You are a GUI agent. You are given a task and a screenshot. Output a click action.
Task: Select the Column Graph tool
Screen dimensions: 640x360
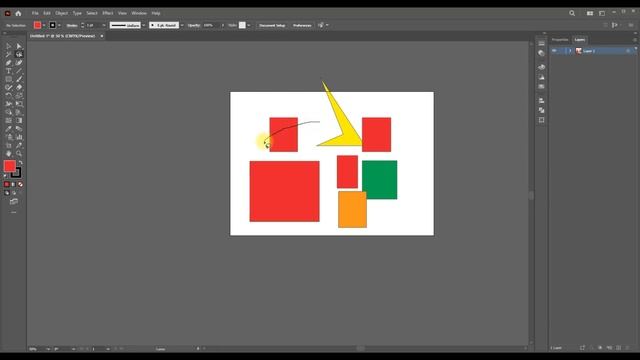pyautogui.click(x=19, y=137)
